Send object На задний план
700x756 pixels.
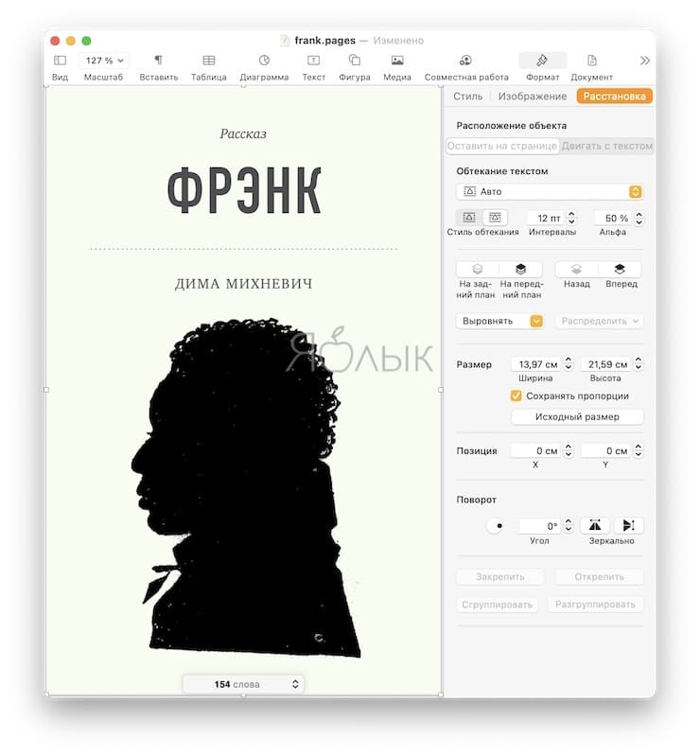coord(478,269)
